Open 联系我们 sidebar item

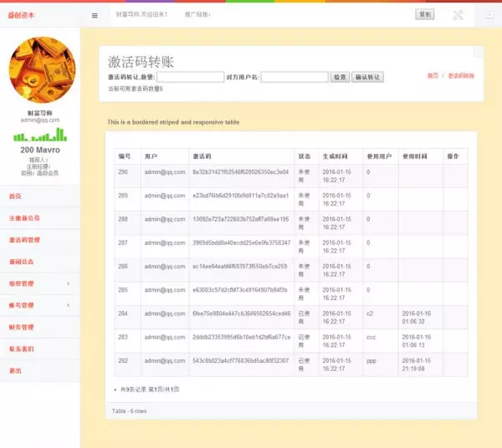pyautogui.click(x=21, y=349)
